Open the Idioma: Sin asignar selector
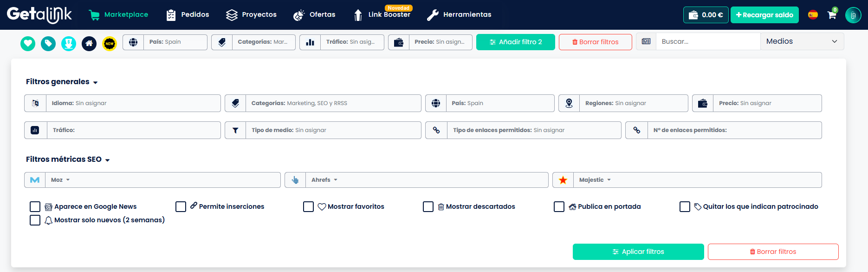Screen dimensions: 868x272 (x=133, y=103)
